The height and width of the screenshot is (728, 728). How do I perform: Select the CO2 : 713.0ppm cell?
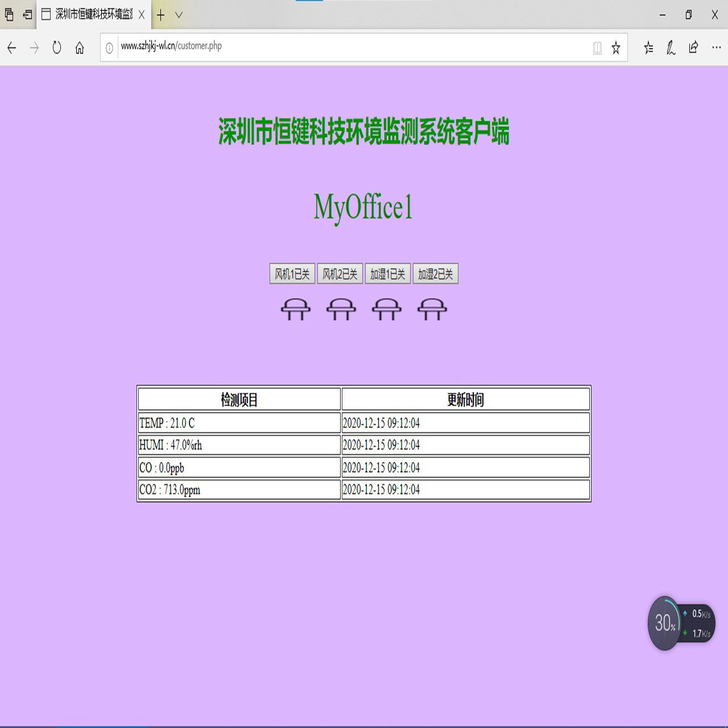(x=239, y=490)
